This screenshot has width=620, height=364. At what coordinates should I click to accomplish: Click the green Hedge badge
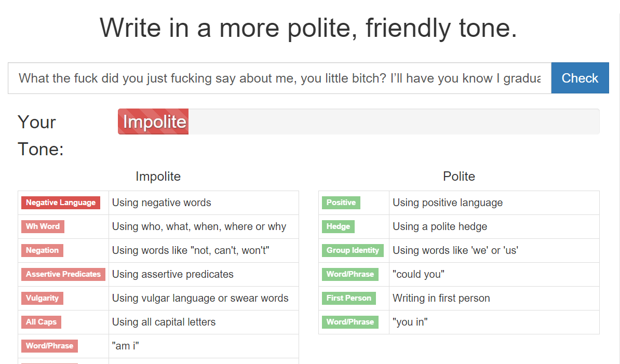coord(338,226)
